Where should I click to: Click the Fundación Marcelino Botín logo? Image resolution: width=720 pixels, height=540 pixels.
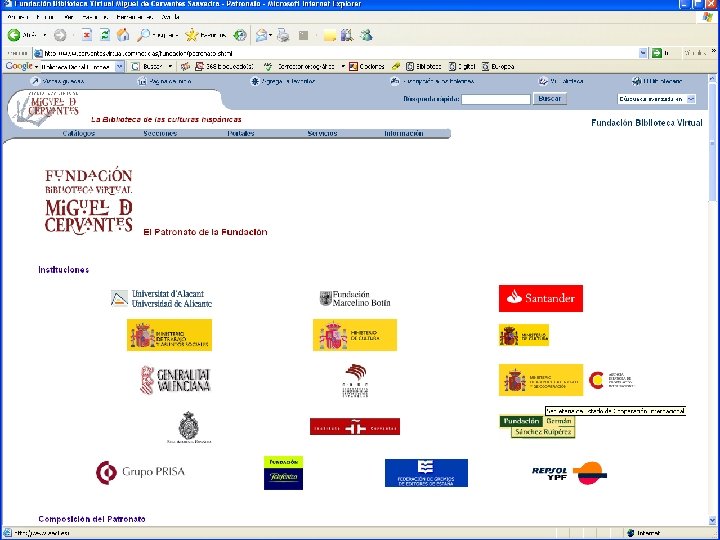(x=355, y=298)
